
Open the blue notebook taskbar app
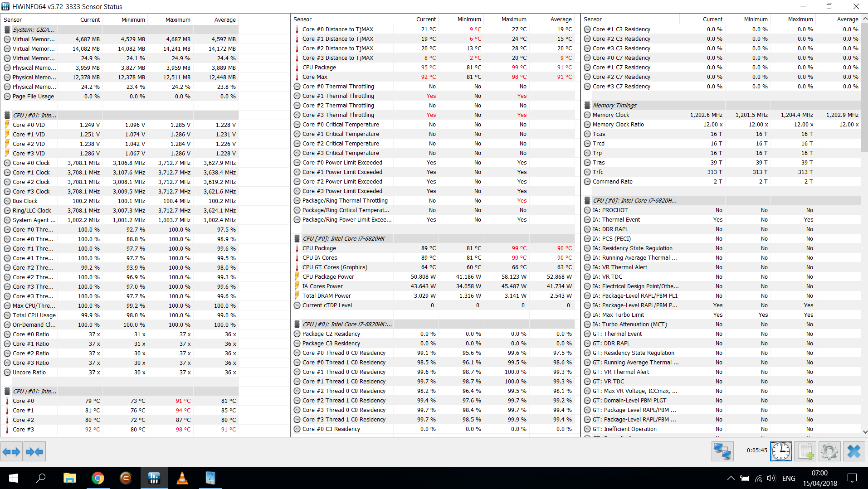210,478
